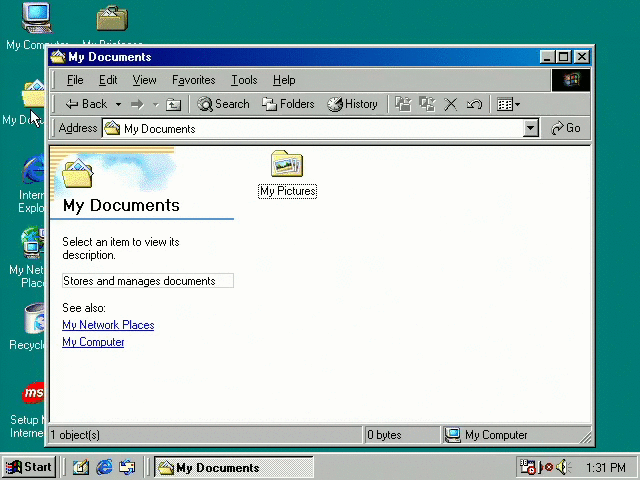Go up one folder level

click(173, 104)
